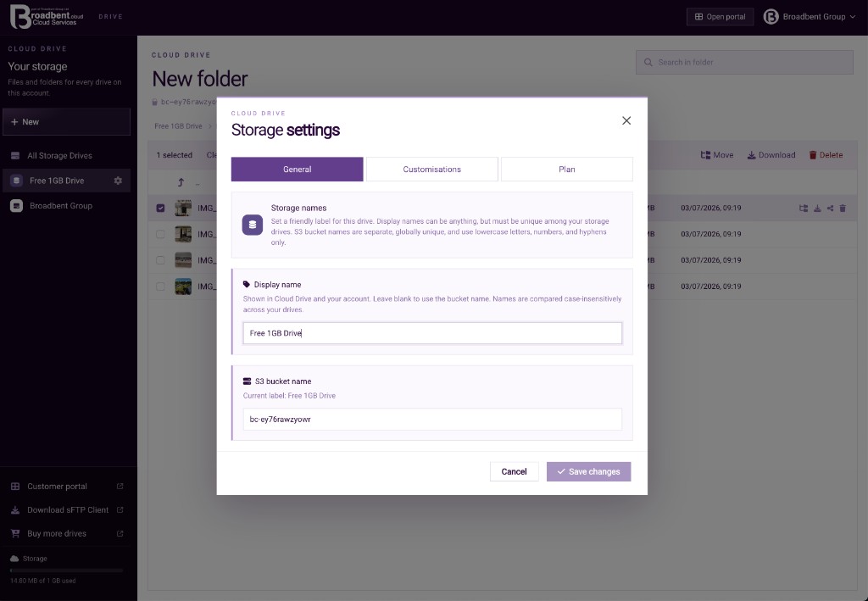This screenshot has width=868, height=601.
Task: Go up to the parent folder arrow
Action: (181, 182)
